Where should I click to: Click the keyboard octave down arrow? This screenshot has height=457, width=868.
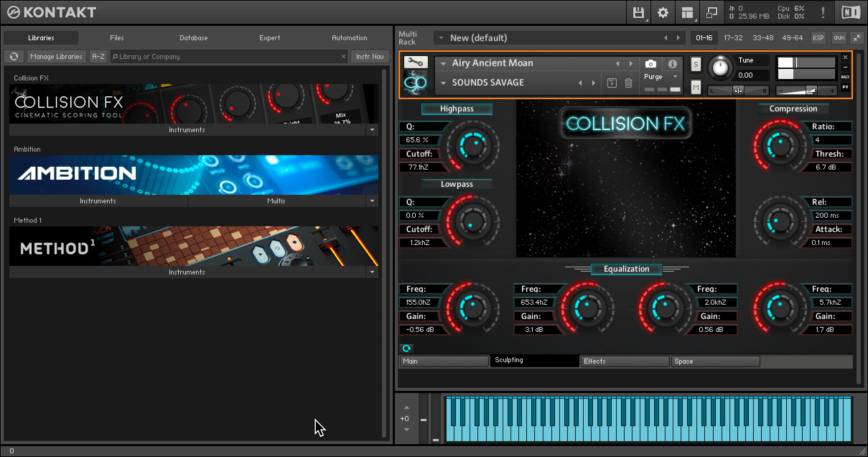tap(406, 429)
